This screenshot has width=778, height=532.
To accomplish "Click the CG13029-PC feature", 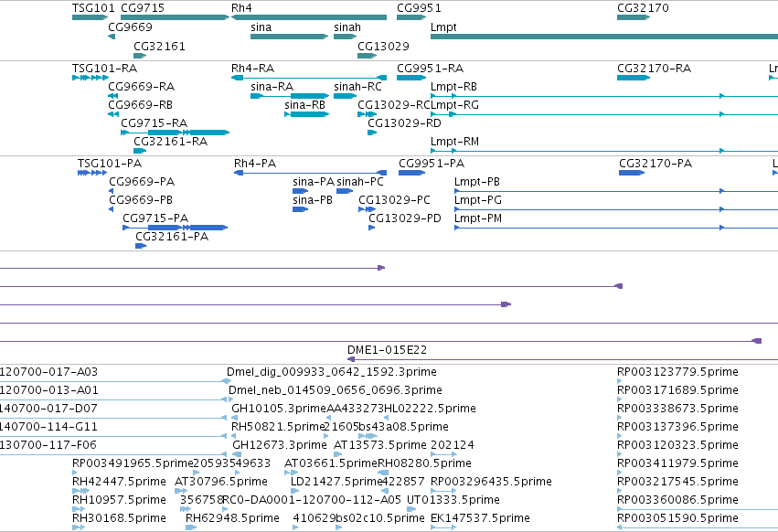I will pos(368,210).
